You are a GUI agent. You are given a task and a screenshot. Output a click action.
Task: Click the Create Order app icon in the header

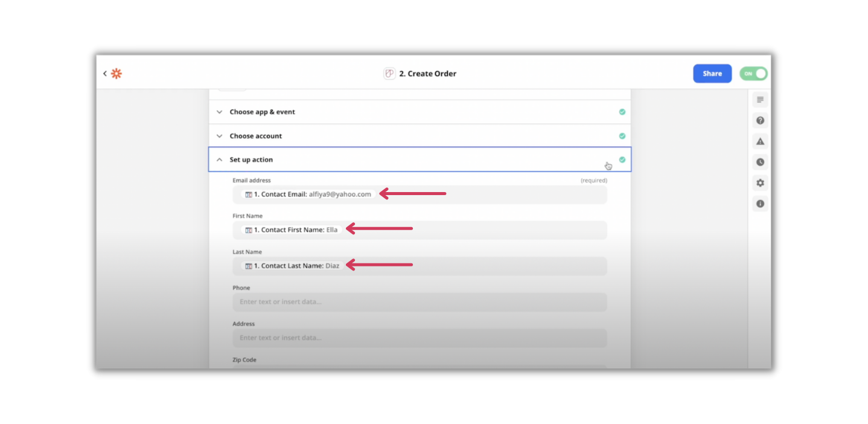pyautogui.click(x=389, y=72)
